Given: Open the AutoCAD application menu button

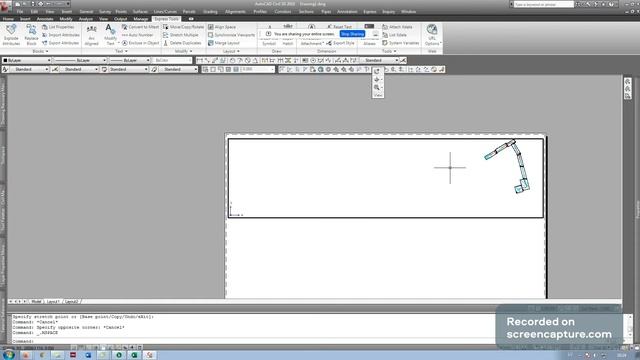Looking at the screenshot, I should click(6, 6).
